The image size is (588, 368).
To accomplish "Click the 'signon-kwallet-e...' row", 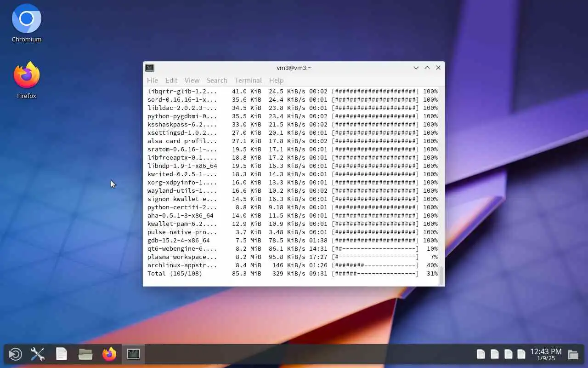I will point(293,199).
